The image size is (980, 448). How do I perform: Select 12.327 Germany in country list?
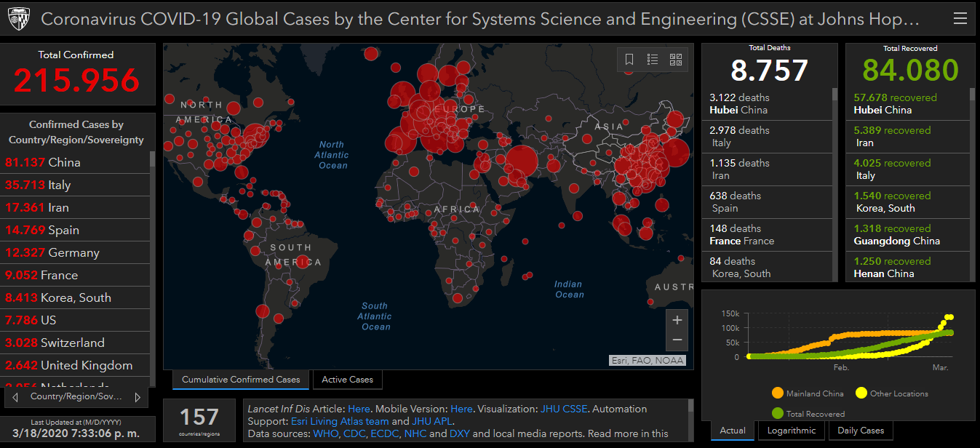pos(76,252)
